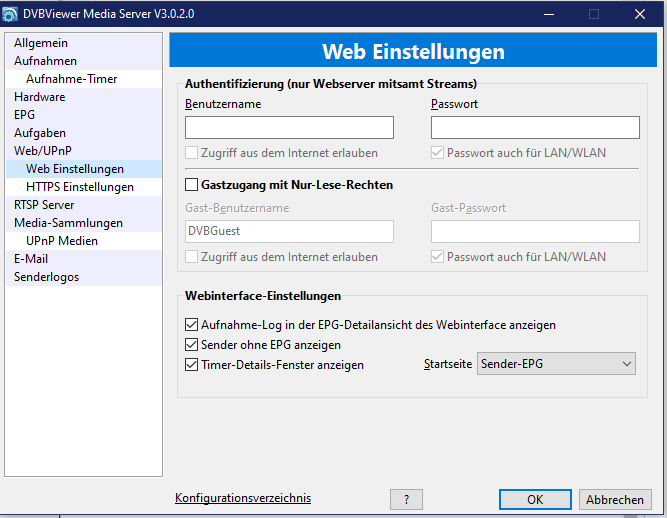Click the DVBViewer Media Server title bar icon

[x=10, y=14]
